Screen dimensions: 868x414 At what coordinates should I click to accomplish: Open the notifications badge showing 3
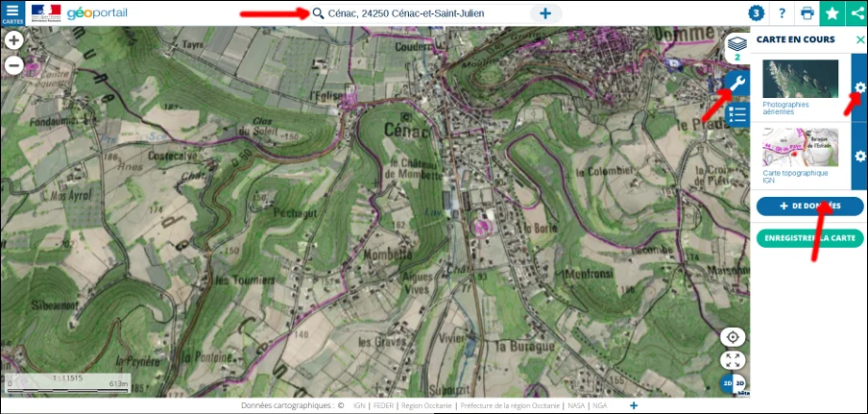point(757,13)
